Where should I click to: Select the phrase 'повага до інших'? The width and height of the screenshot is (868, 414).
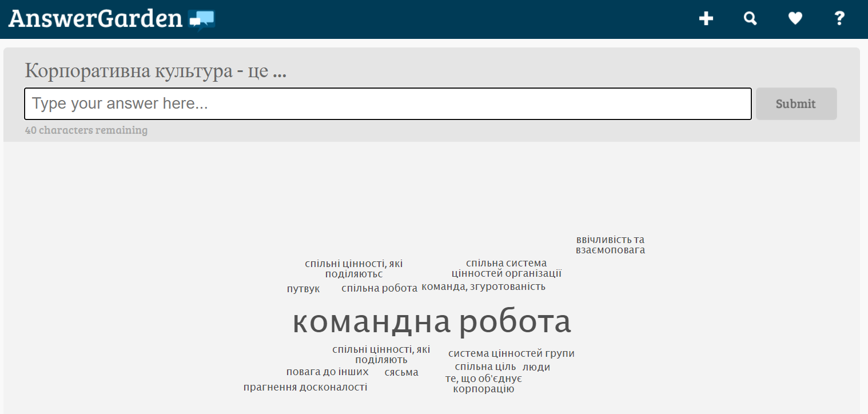[327, 371]
